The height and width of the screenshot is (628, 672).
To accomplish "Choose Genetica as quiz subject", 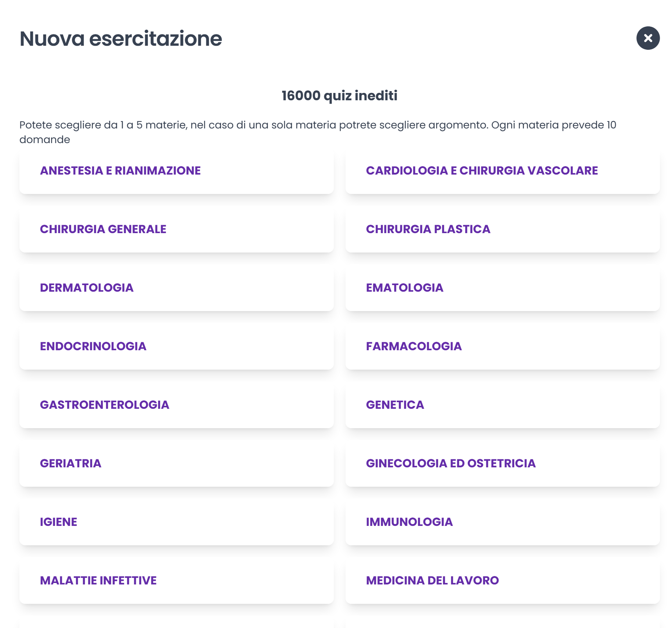I will (x=502, y=405).
